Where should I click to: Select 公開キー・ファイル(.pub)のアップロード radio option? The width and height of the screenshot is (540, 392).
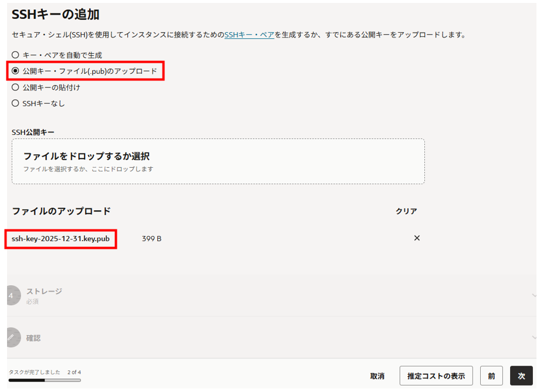pos(16,71)
